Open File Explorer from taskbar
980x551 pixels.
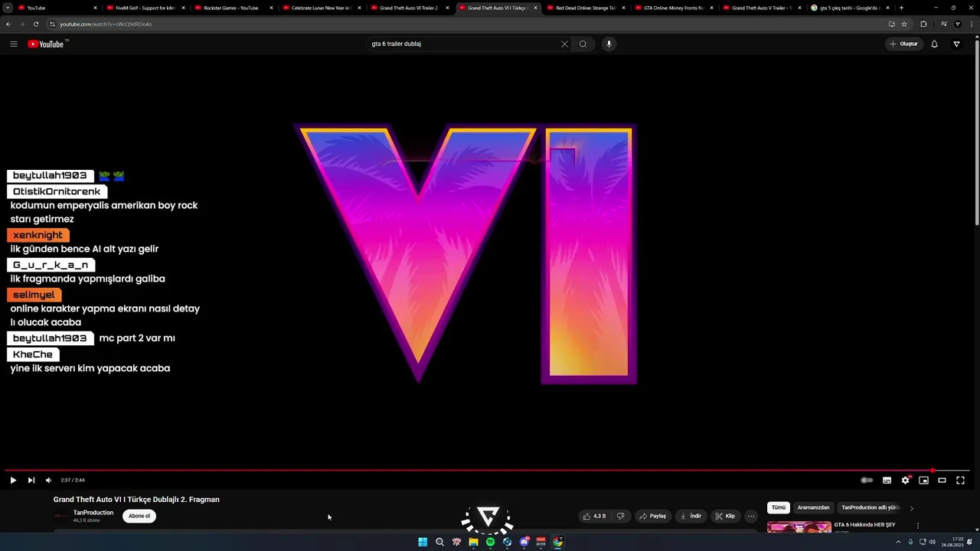click(473, 542)
